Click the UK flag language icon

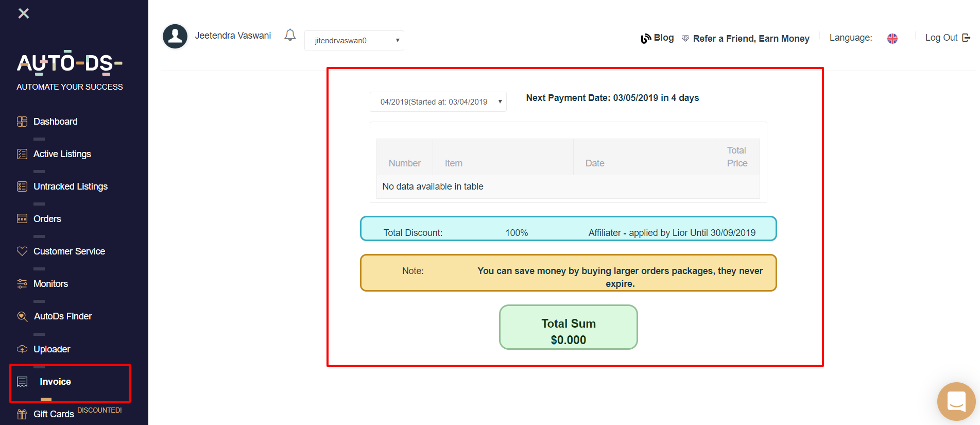[892, 39]
